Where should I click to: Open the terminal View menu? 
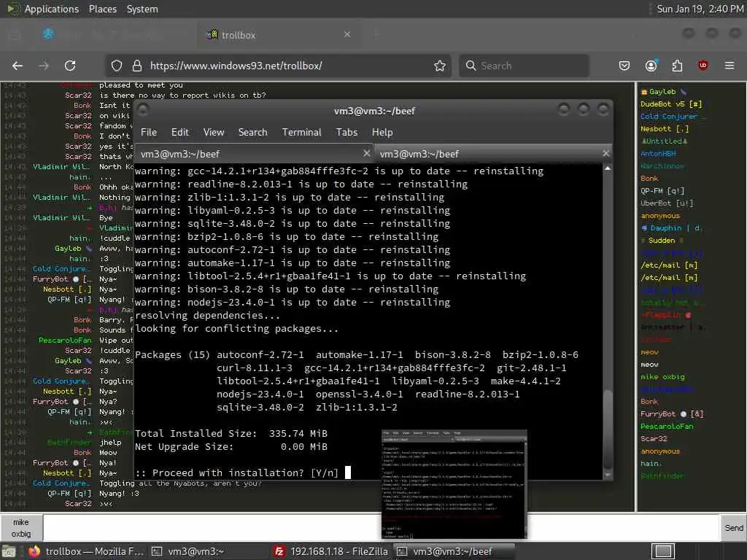(x=214, y=133)
